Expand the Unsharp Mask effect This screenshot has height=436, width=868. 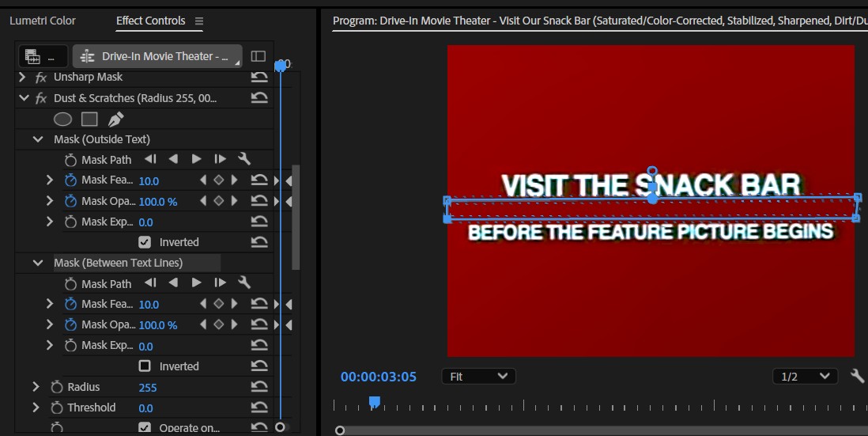click(x=23, y=77)
